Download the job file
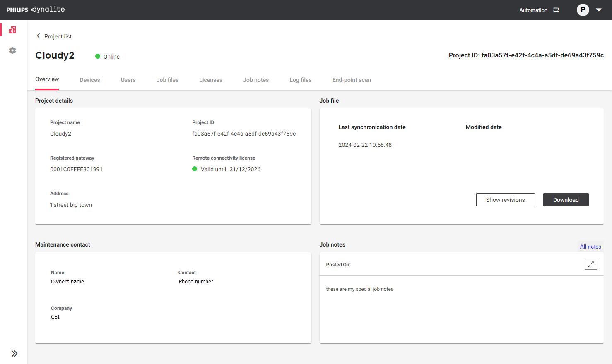 pos(566,199)
